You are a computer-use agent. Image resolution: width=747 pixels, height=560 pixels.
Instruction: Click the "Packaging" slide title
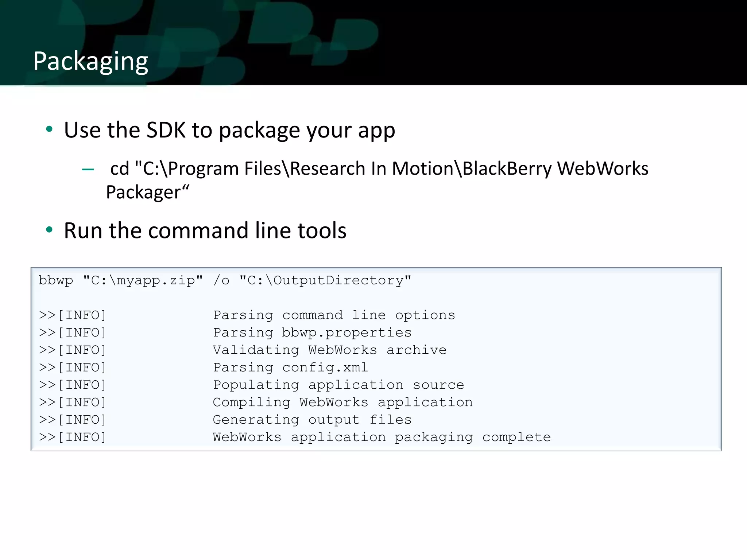(x=90, y=61)
